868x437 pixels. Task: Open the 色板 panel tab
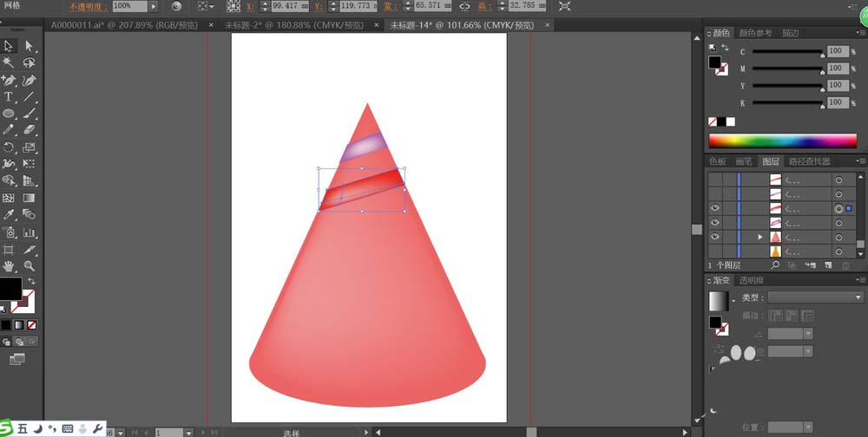[718, 161]
